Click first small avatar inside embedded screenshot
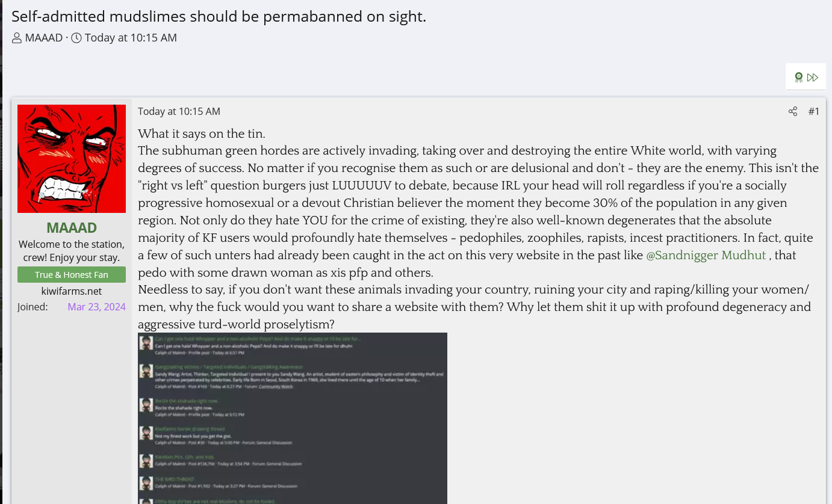Image resolution: width=832 pixels, height=504 pixels. (146, 343)
